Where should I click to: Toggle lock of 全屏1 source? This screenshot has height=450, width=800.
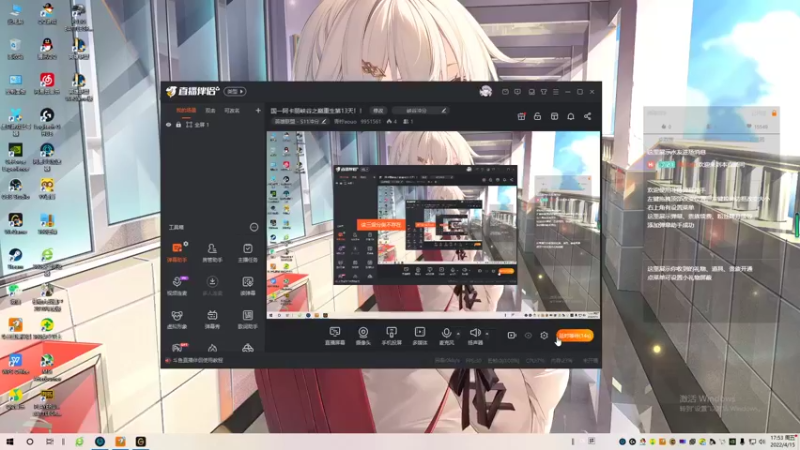tap(178, 124)
